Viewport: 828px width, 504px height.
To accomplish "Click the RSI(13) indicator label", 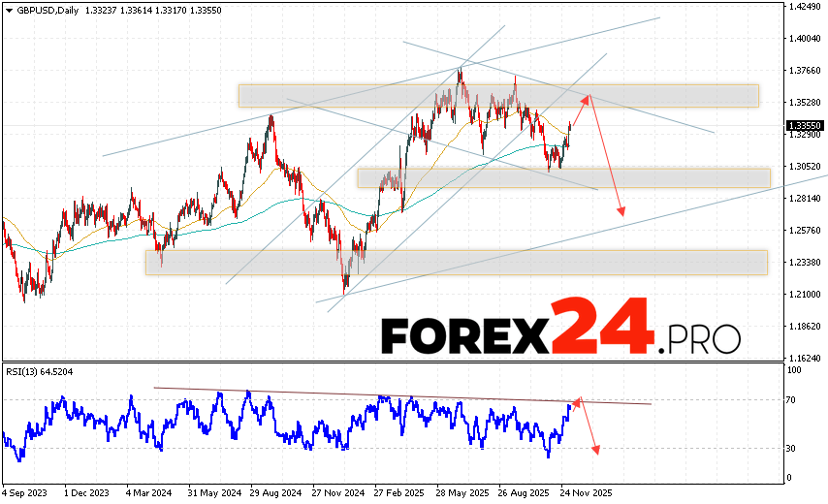I will pyautogui.click(x=41, y=369).
